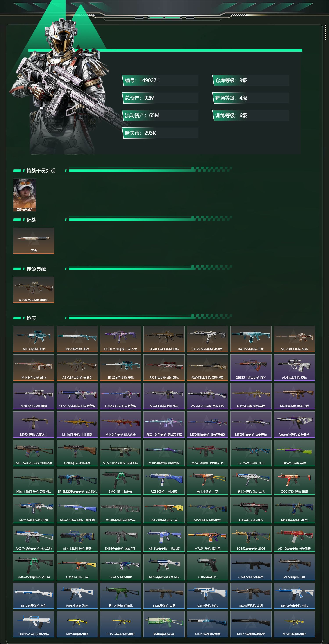Screen dimensions: 329x644
Task: Pick the K437突击步枪-墨冰 skin
Action: 251,339
